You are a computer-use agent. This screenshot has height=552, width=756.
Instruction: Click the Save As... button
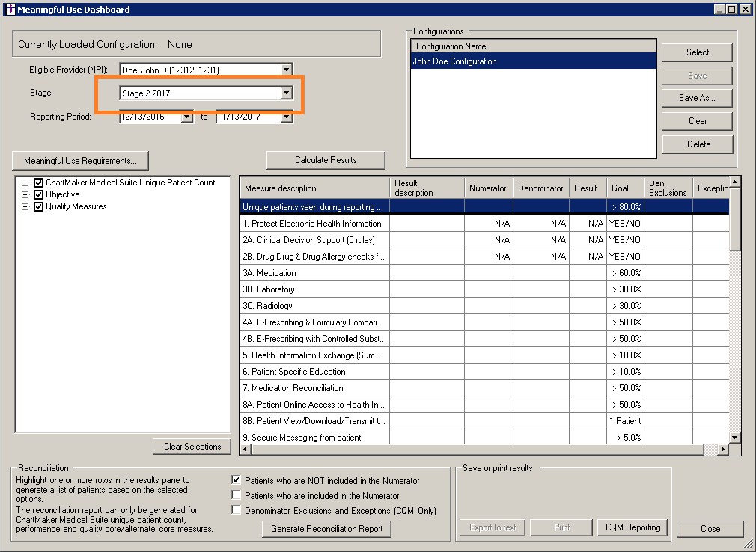click(697, 98)
